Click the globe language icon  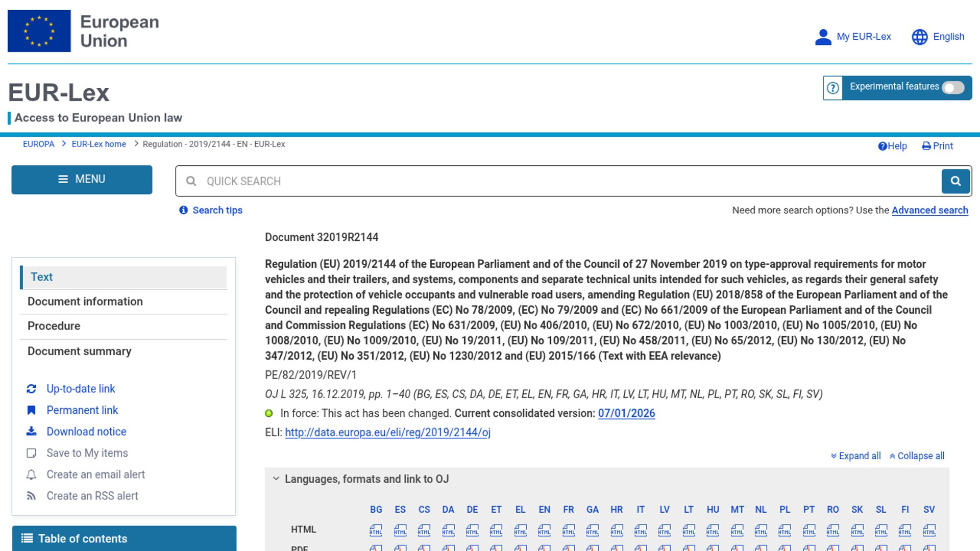(x=920, y=37)
